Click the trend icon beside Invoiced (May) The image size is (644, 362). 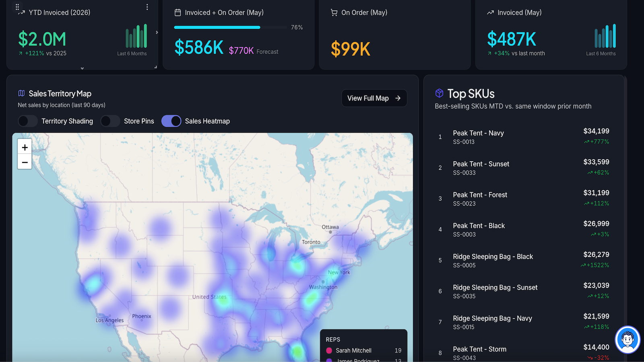click(490, 12)
